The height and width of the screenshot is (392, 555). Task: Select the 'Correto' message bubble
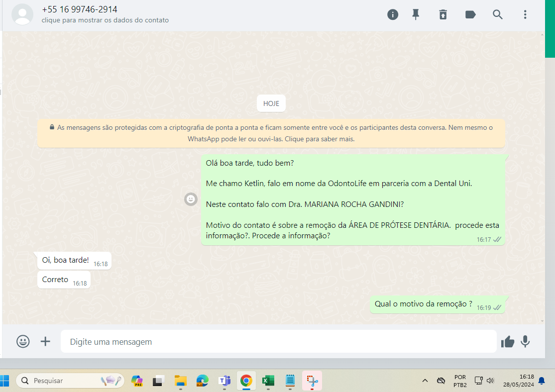(64, 280)
